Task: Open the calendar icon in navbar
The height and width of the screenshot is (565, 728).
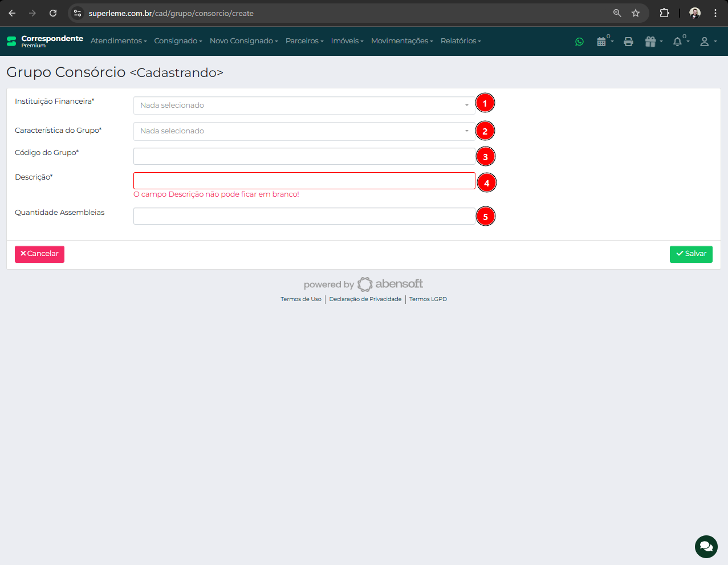Action: 602,42
